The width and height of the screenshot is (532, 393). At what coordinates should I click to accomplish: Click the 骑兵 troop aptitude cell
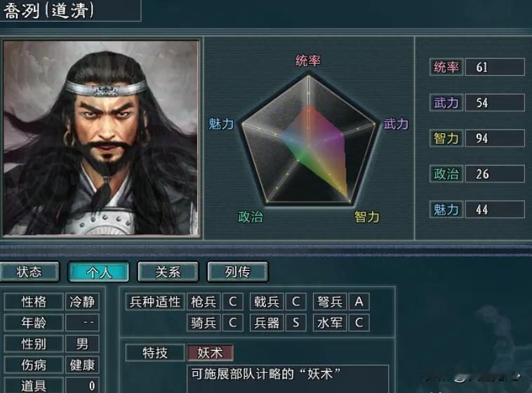[204, 322]
